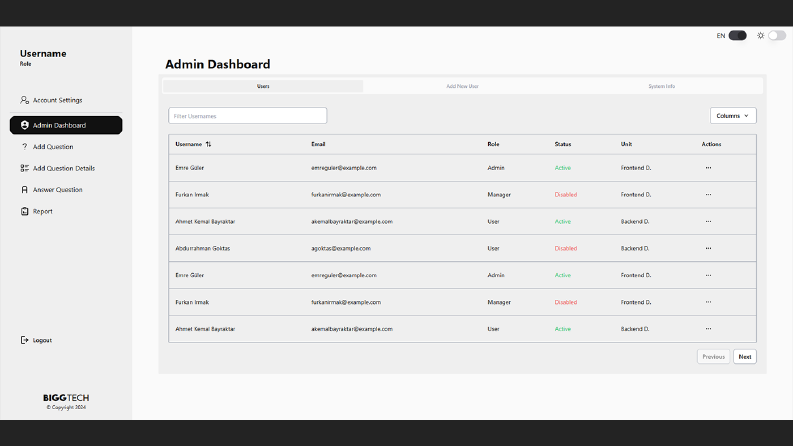Focus the Filter Usernames input field
This screenshot has height=446, width=793.
[x=248, y=116]
